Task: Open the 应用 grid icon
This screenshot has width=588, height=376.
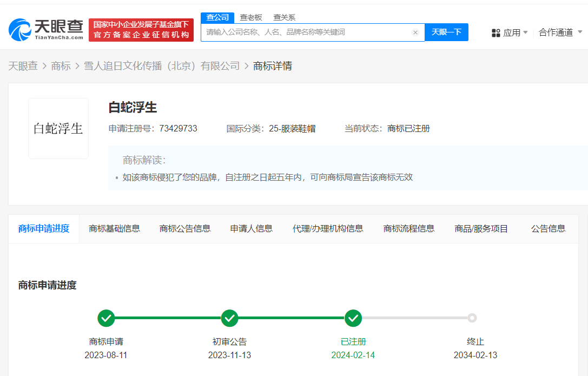Action: coord(496,32)
